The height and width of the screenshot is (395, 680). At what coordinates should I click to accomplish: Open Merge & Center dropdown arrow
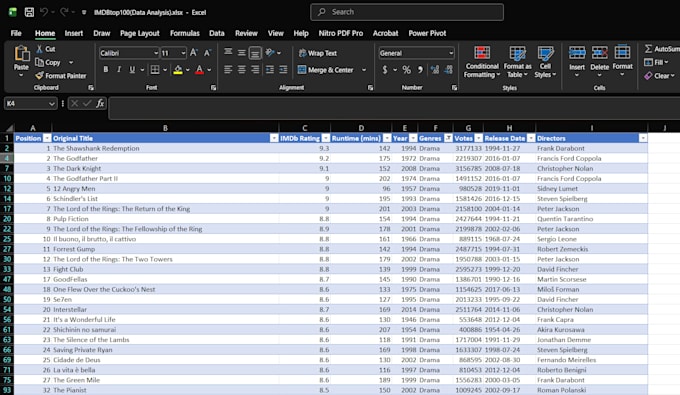click(364, 70)
